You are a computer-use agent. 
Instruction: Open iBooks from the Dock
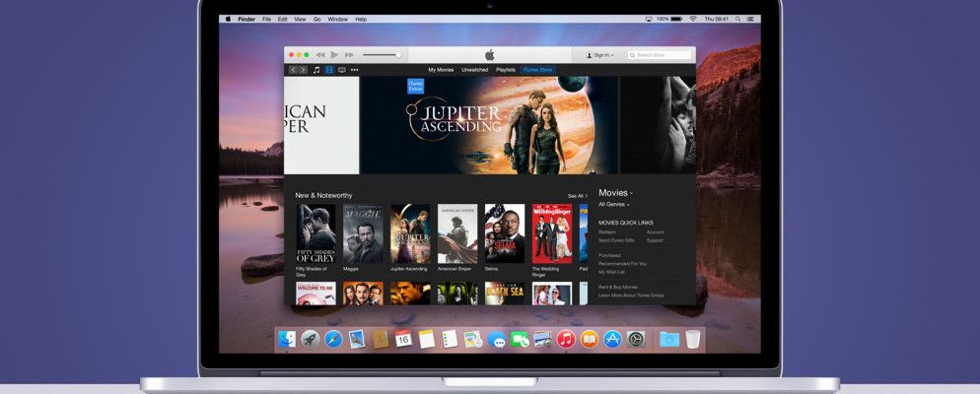pyautogui.click(x=590, y=339)
